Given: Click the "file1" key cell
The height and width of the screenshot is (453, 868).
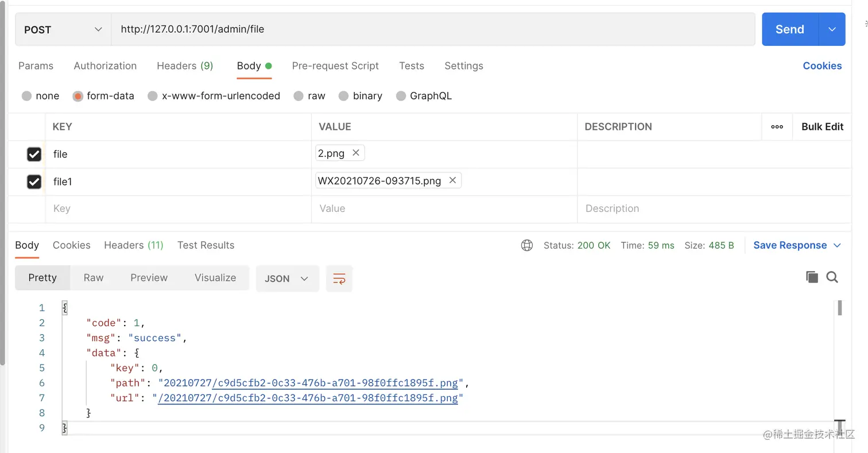Looking at the screenshot, I should pyautogui.click(x=178, y=181).
